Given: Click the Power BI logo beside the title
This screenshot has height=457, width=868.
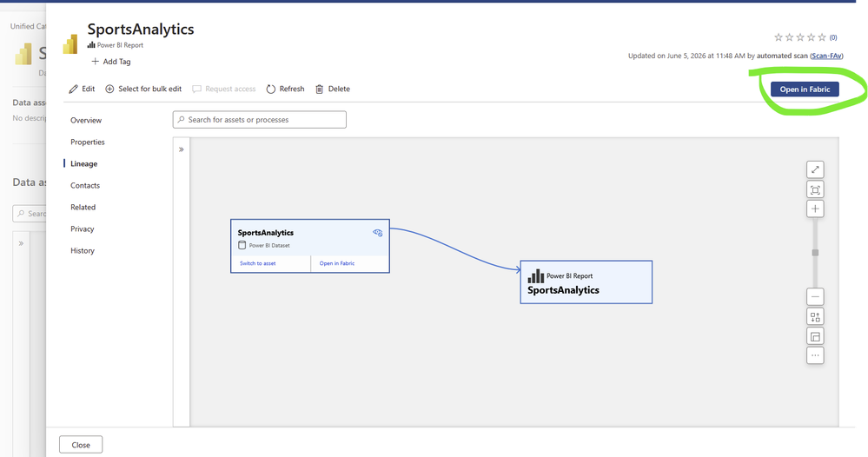Looking at the screenshot, I should [x=70, y=44].
